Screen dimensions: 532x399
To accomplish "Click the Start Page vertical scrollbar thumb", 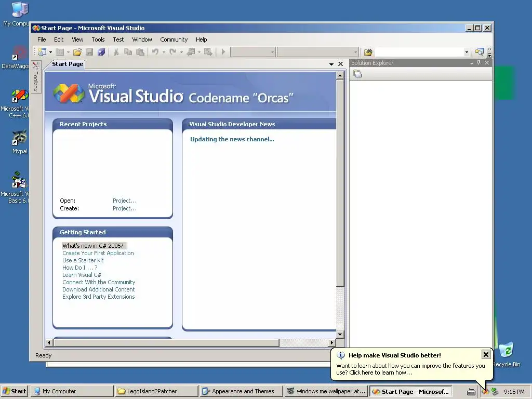I will tap(340, 183).
